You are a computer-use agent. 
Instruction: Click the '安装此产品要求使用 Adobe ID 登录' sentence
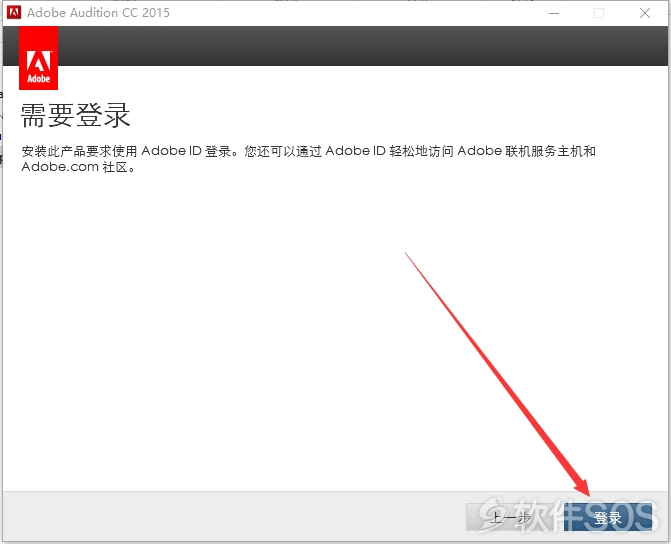128,151
